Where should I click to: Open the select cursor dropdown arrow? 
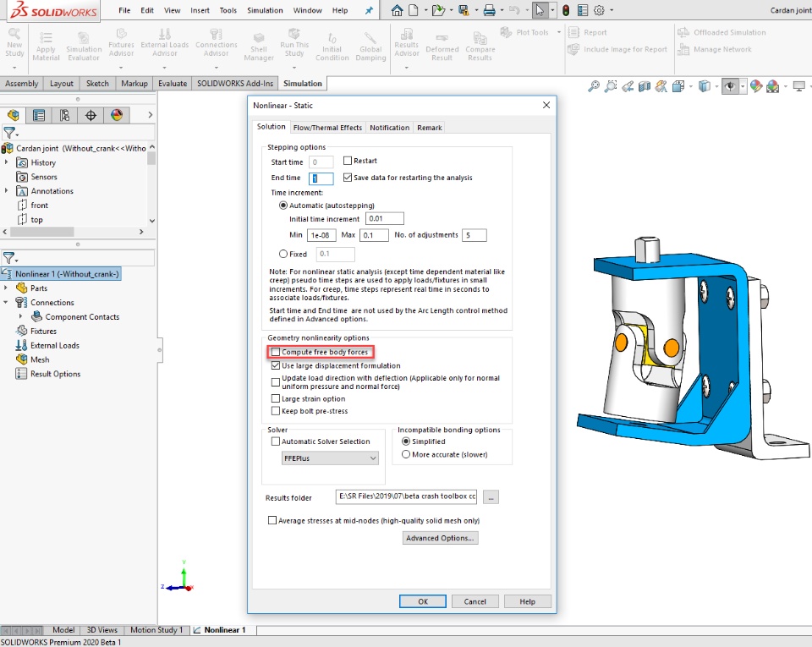[552, 10]
